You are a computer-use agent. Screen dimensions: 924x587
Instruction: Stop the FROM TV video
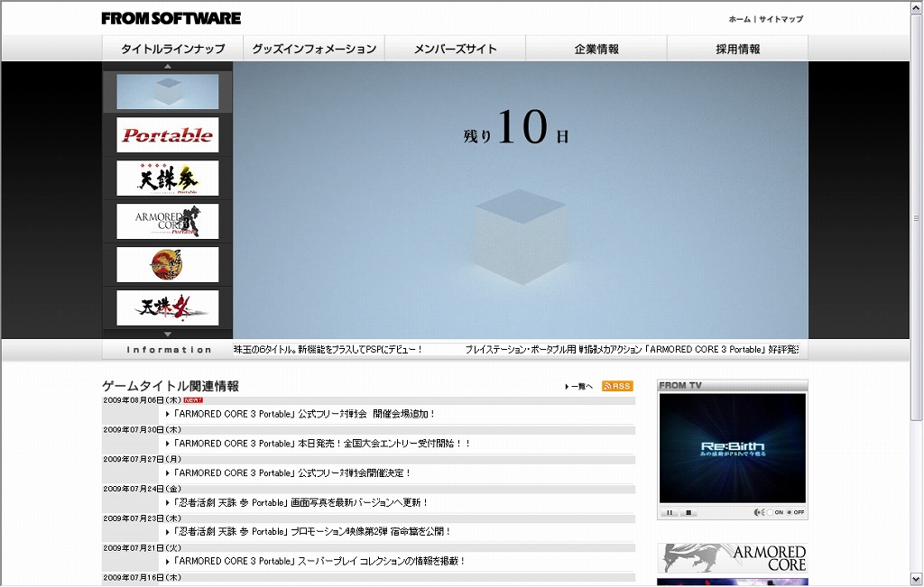[688, 513]
